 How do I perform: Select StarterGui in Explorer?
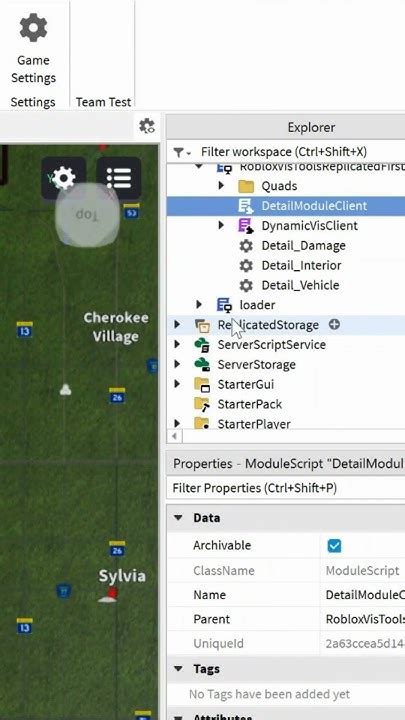(246, 384)
